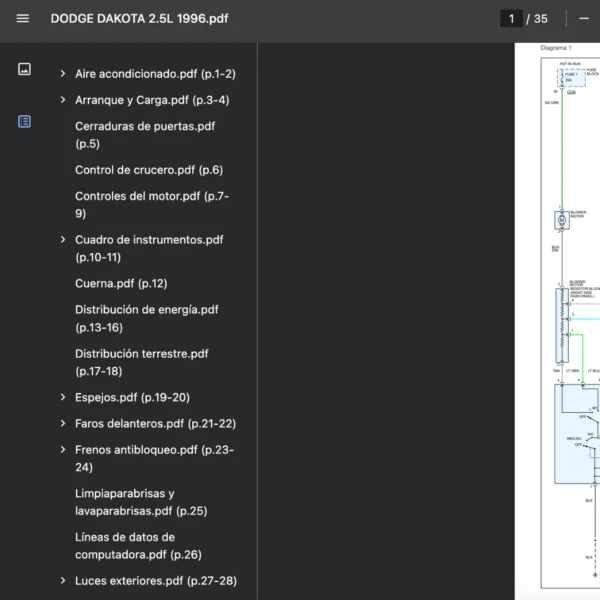Screen dimensions: 600x600
Task: Jump to Cuerna.pdf bookmark
Action: 120,284
